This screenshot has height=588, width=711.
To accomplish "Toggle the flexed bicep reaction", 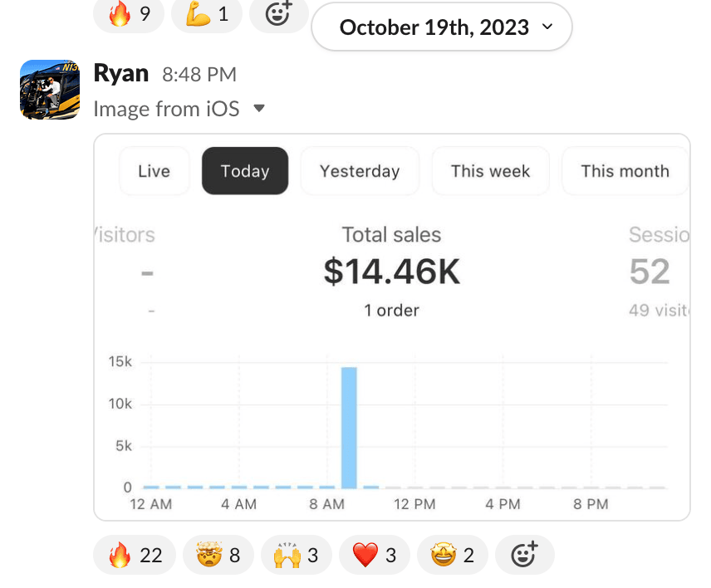I will click(206, 15).
